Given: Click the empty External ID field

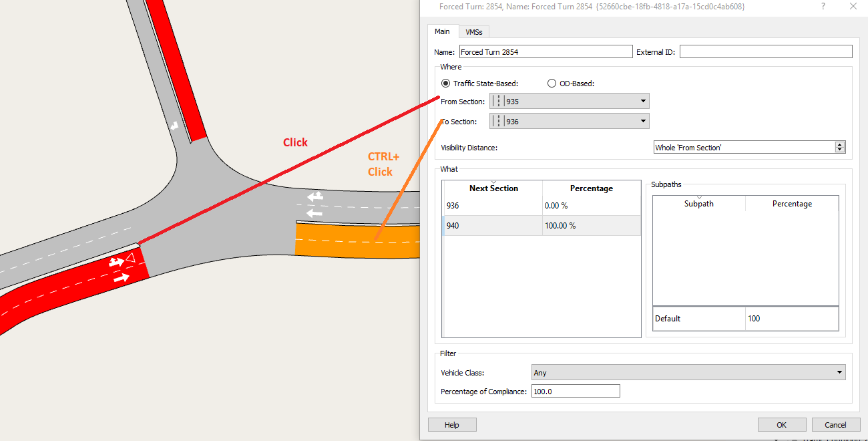Looking at the screenshot, I should (765, 51).
